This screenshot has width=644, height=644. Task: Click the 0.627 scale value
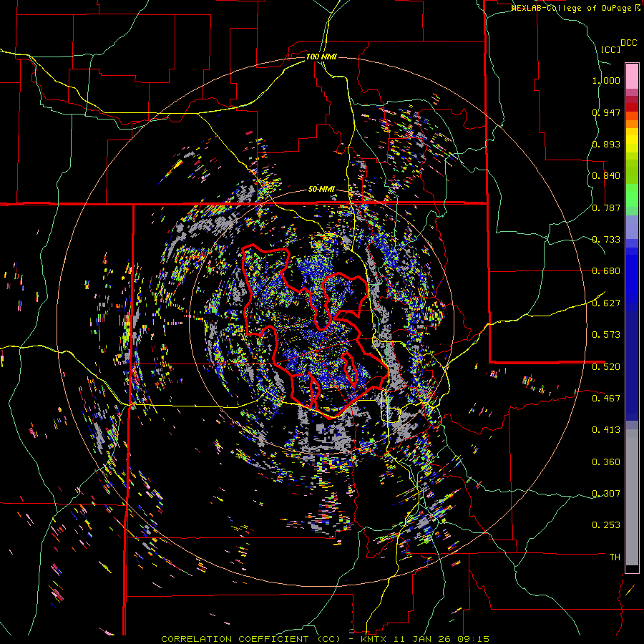(x=606, y=303)
